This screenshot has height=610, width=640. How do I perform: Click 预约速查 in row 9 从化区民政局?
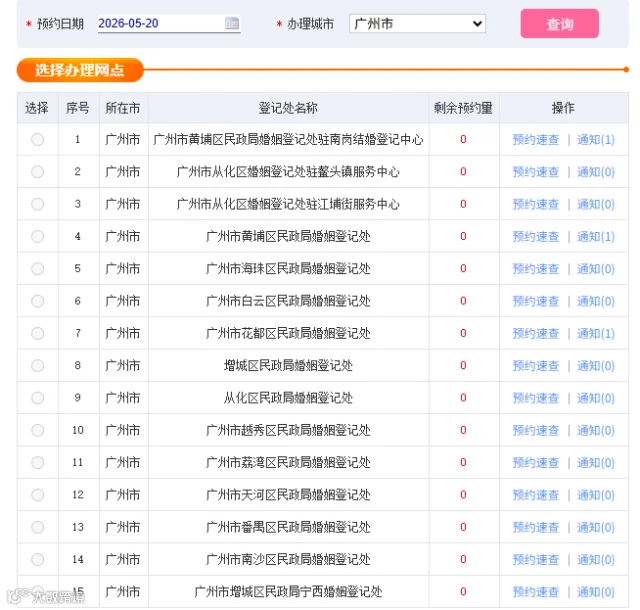click(x=536, y=398)
